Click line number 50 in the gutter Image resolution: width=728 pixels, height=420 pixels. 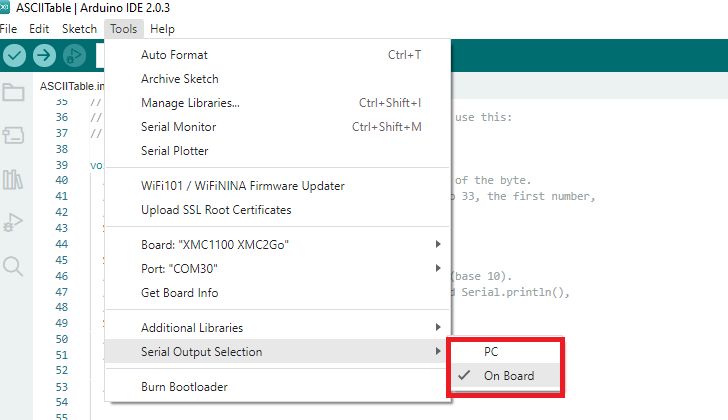click(x=61, y=339)
